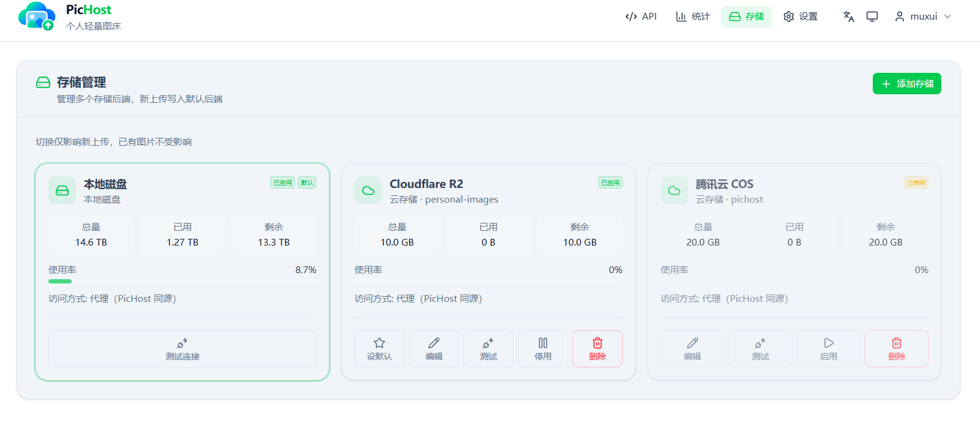The height and width of the screenshot is (428, 980).
Task: Click 已停用 badge on 腾讯云 COS
Action: 916,182
